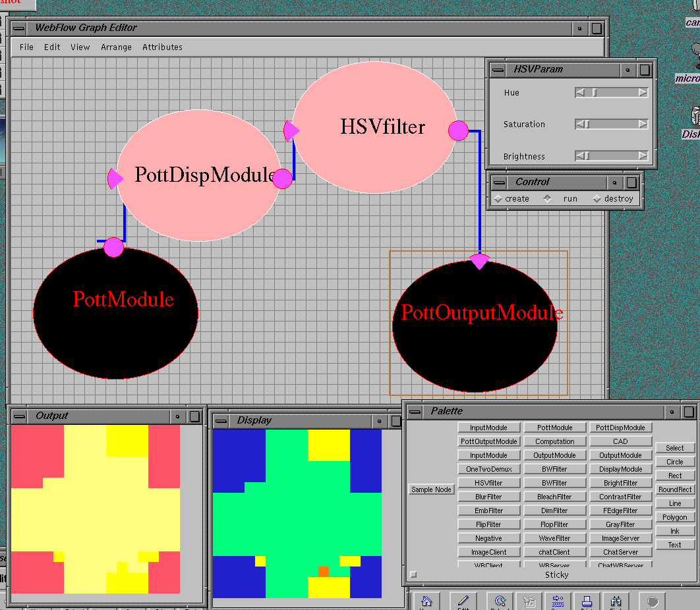Click the Open location icon in browser toolbar
The image size is (700, 610).
tap(558, 601)
